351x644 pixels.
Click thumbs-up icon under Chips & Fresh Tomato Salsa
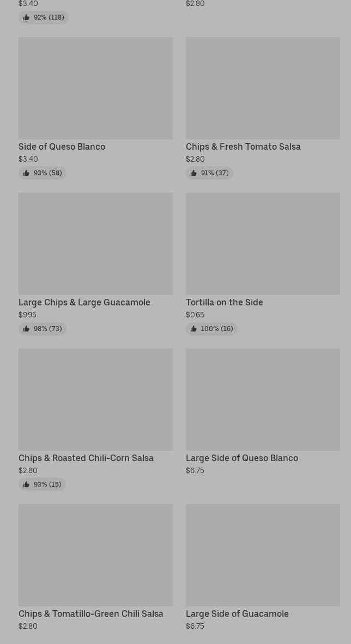pyautogui.click(x=193, y=173)
